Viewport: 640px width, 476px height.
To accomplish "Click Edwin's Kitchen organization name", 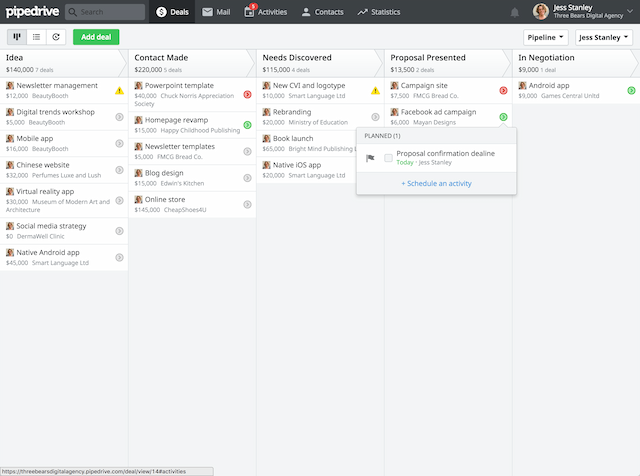I will 182,183.
